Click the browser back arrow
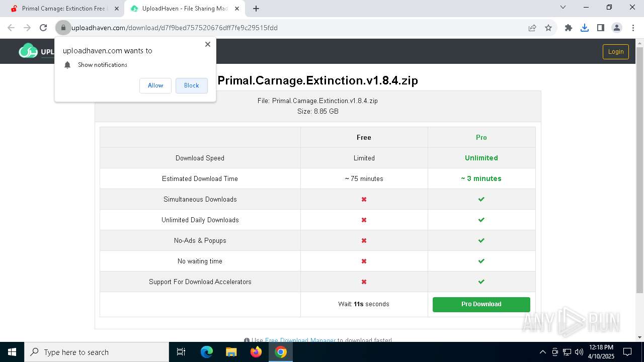This screenshot has width=644, height=362. point(11,28)
